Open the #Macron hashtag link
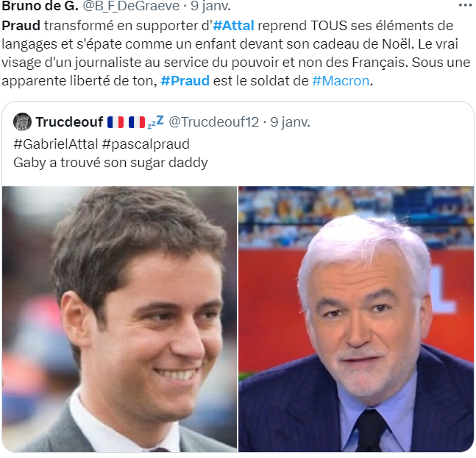 341,81
